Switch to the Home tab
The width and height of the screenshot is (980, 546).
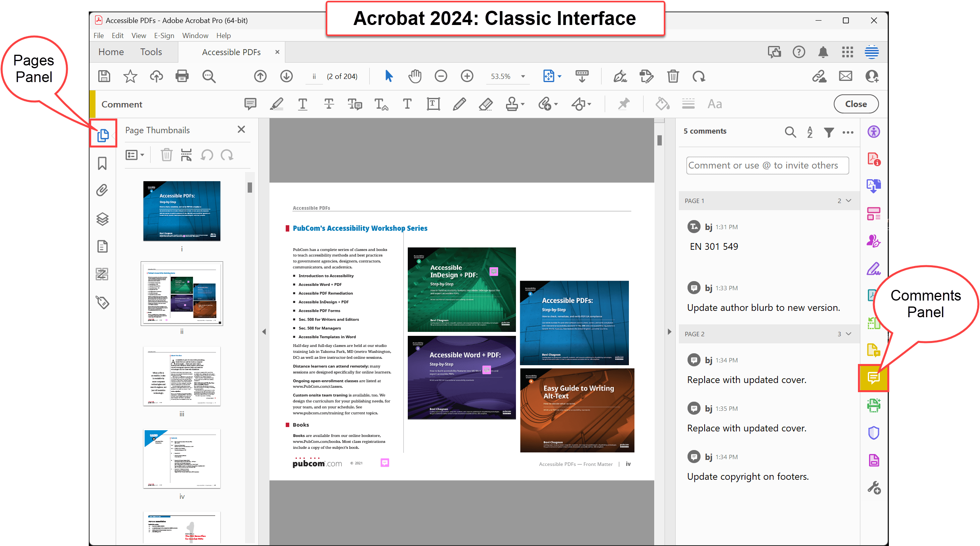[x=111, y=52]
